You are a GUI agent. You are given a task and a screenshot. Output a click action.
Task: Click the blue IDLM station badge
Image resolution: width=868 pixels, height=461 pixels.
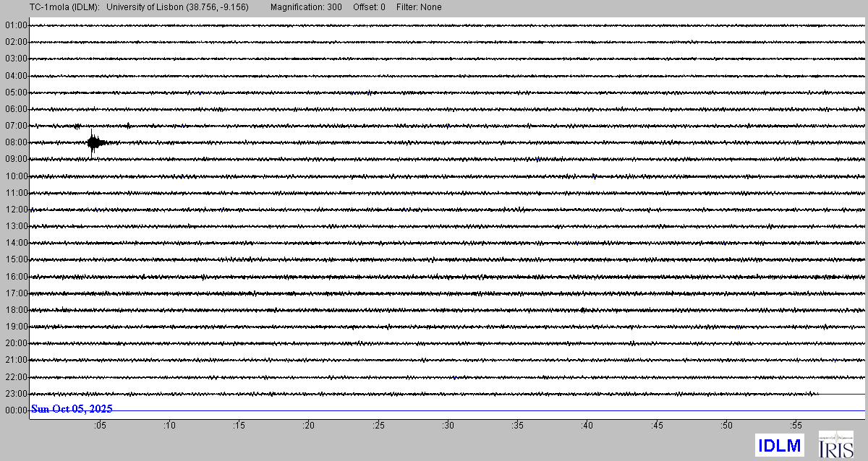coord(778,445)
